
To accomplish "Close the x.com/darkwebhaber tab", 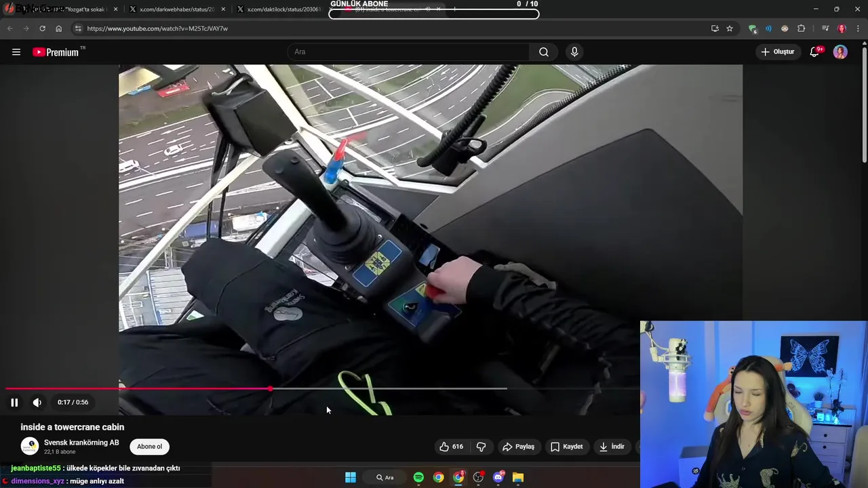I will [223, 9].
